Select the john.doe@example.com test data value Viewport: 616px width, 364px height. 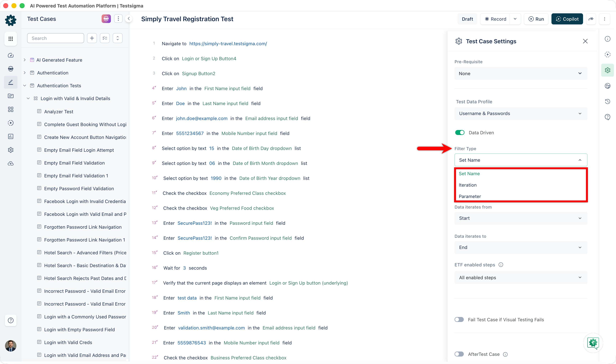click(x=202, y=118)
